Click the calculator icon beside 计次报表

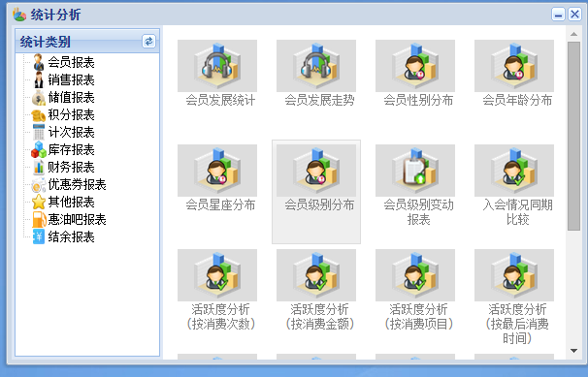pyautogui.click(x=39, y=132)
